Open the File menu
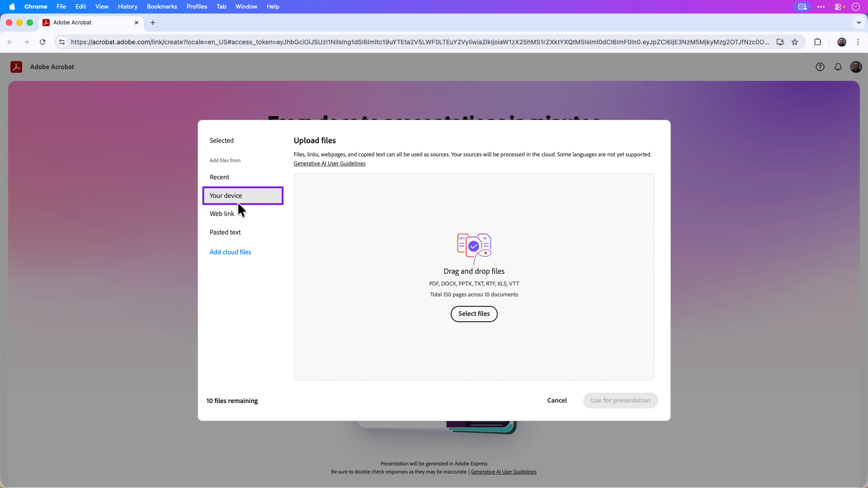This screenshot has height=488, width=868. pyautogui.click(x=61, y=7)
